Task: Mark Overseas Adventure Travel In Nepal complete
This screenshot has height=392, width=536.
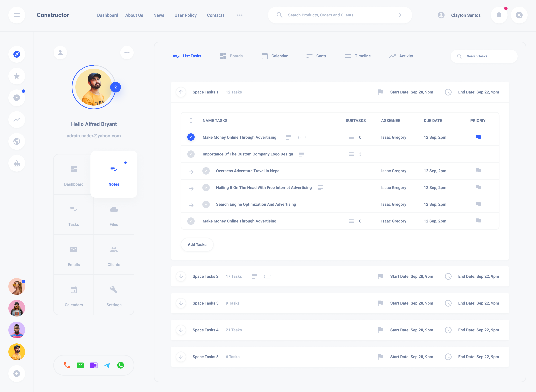Action: 206,171
